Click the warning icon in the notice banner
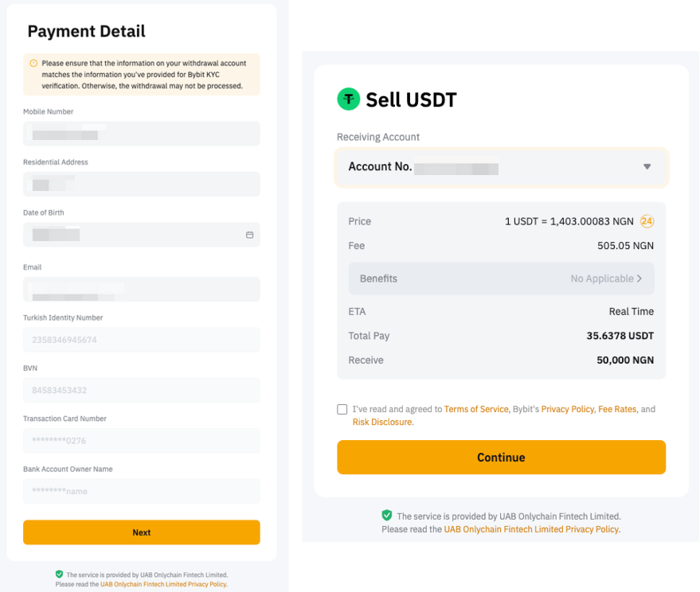The image size is (700, 592). (33, 63)
